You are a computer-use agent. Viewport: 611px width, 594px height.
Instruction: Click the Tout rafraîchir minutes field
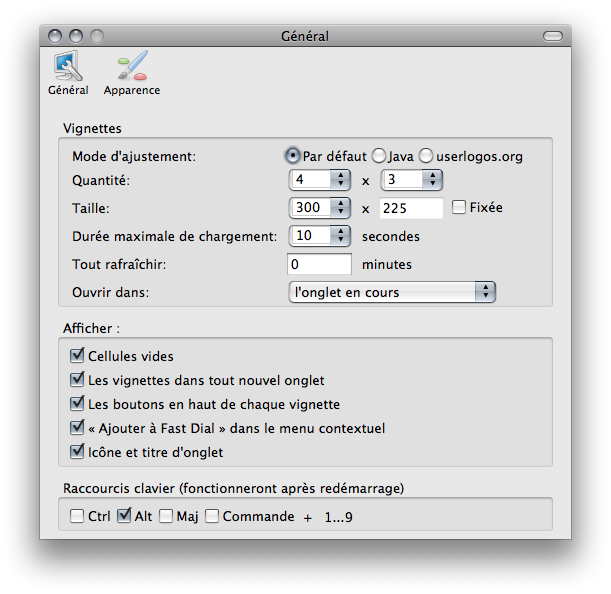tap(319, 264)
